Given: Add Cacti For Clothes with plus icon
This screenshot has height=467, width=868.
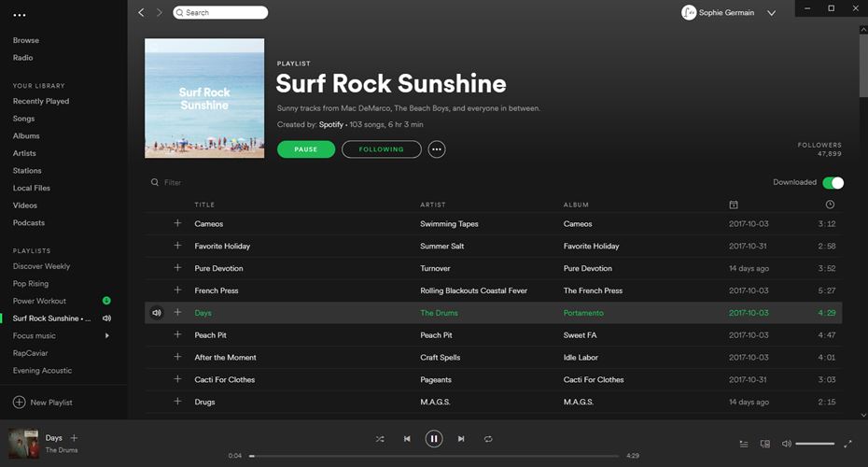Looking at the screenshot, I should click(x=177, y=379).
